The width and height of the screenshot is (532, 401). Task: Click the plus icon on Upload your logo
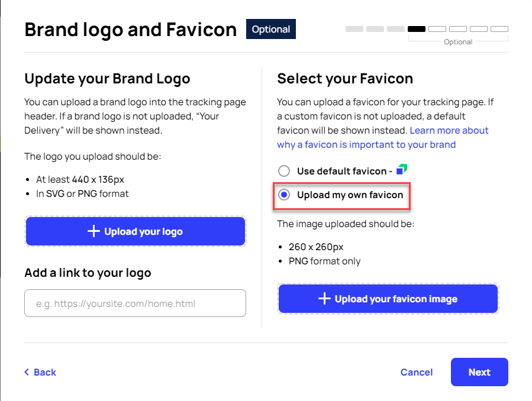[x=93, y=231]
